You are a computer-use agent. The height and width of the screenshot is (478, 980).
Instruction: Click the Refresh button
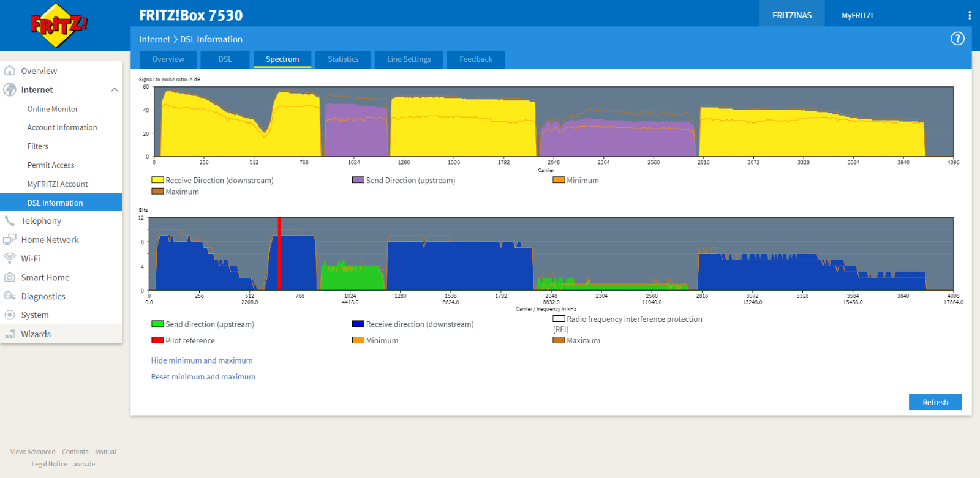tap(935, 402)
